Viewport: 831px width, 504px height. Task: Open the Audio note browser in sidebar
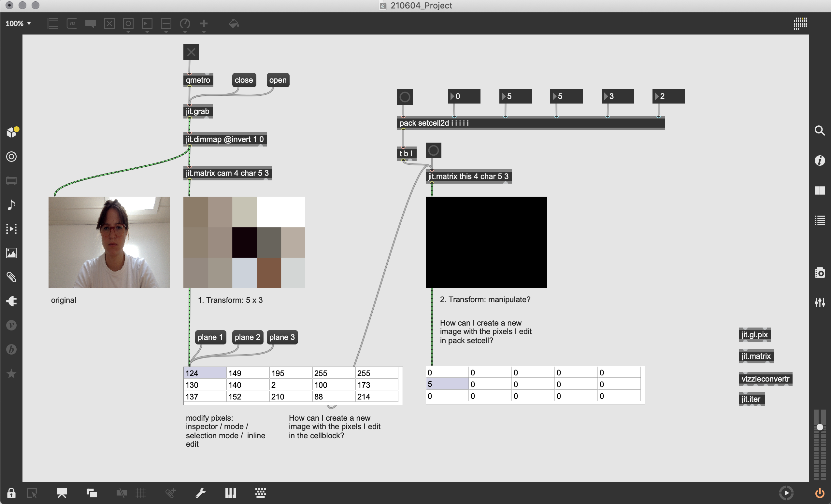click(11, 205)
